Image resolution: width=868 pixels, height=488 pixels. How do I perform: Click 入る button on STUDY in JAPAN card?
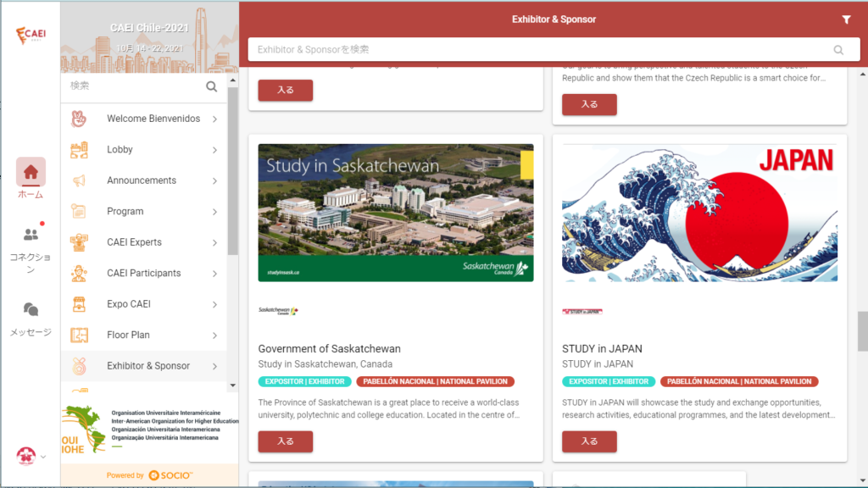589,441
